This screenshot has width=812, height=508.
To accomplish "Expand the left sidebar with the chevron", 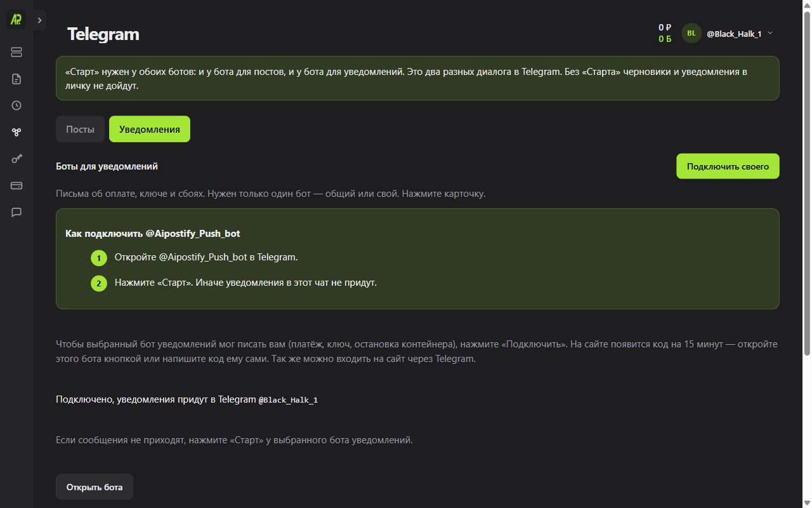I will coord(39,20).
